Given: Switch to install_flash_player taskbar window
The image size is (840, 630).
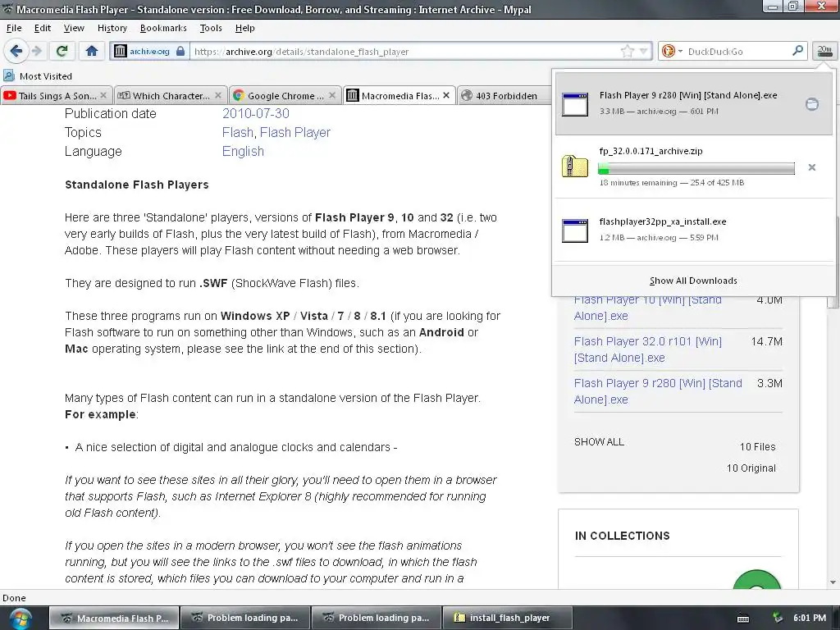Looking at the screenshot, I should tap(507, 618).
